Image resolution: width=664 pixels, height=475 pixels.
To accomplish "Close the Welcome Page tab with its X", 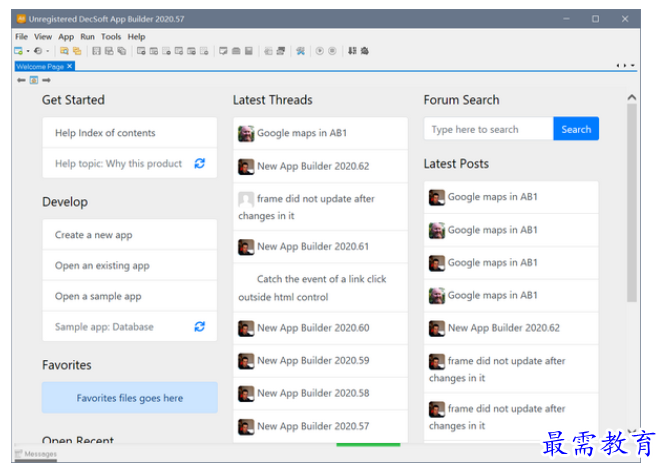I will point(69,66).
